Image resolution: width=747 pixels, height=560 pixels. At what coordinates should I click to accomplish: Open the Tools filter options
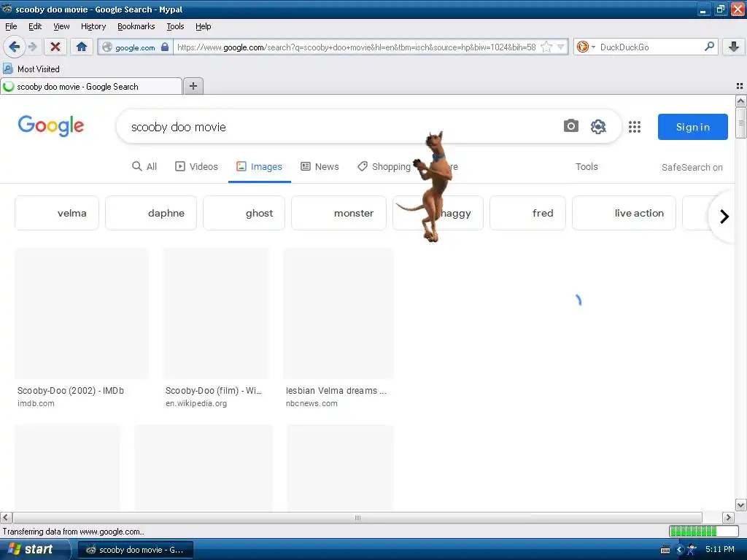[587, 167]
